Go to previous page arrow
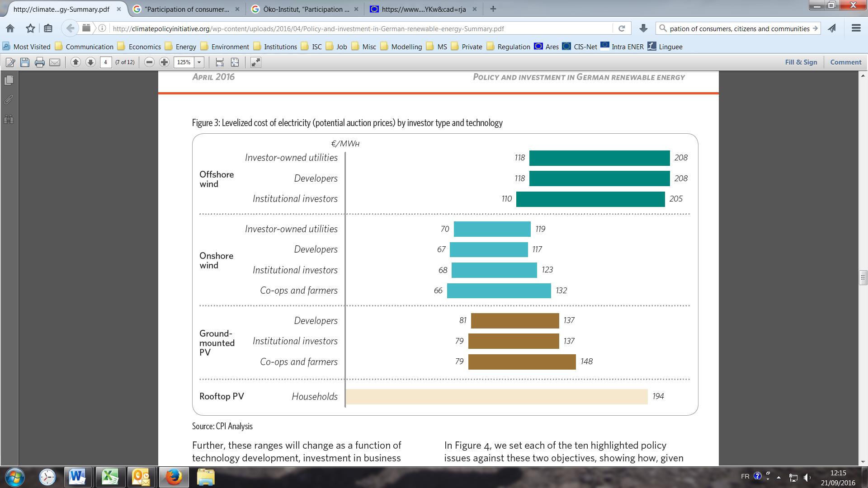The height and width of the screenshot is (488, 868). click(x=75, y=62)
